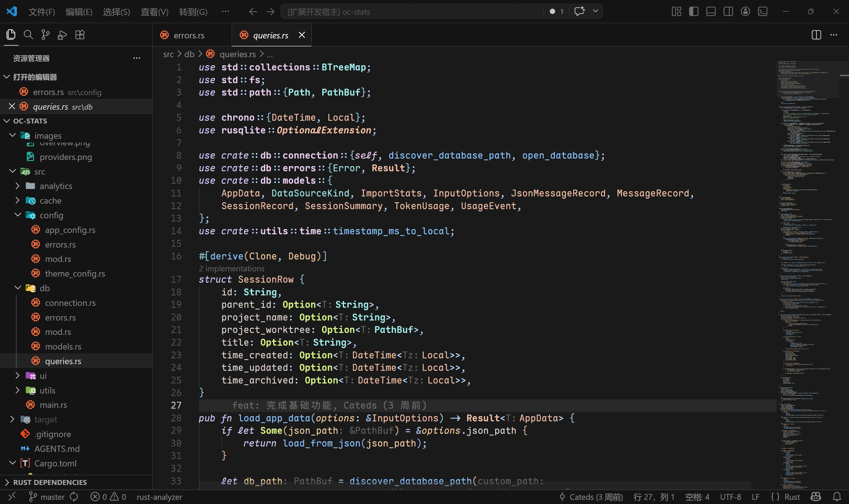The width and height of the screenshot is (849, 504).
Task: Toggle the primary side bar visibility
Action: [x=694, y=12]
